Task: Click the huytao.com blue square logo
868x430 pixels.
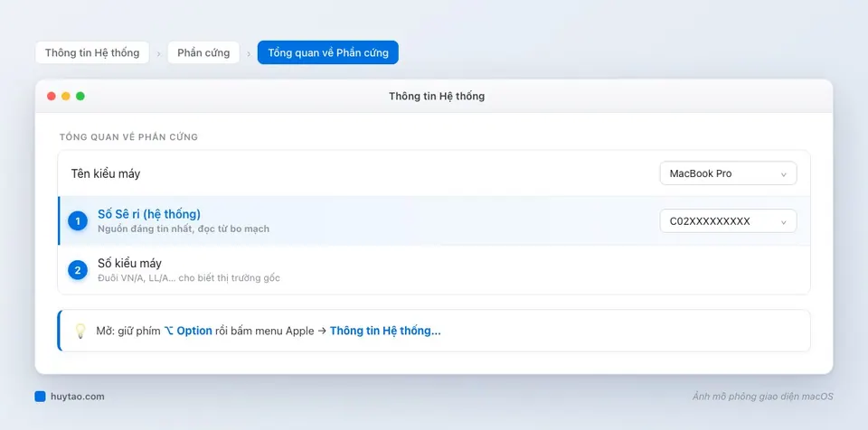Action: (x=40, y=397)
